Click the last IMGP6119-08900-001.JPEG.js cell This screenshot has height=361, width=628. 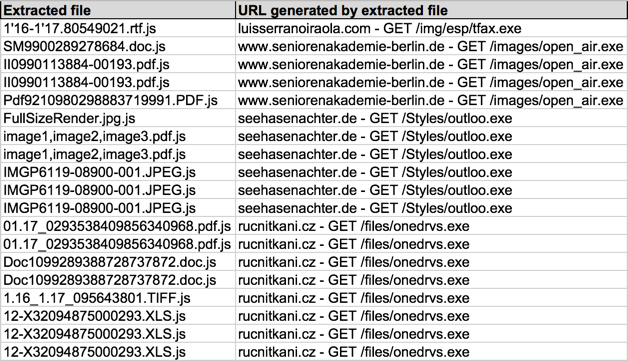pyautogui.click(x=118, y=208)
